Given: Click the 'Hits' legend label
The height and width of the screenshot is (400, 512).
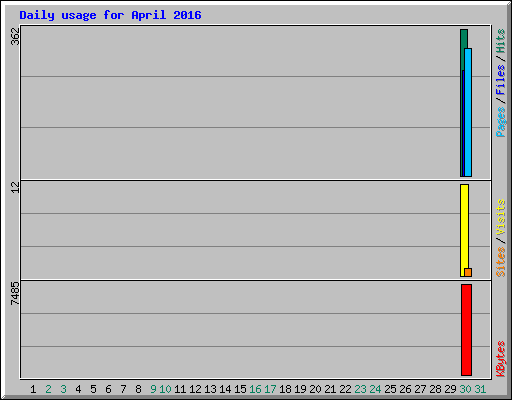Looking at the screenshot, I should click(500, 41).
